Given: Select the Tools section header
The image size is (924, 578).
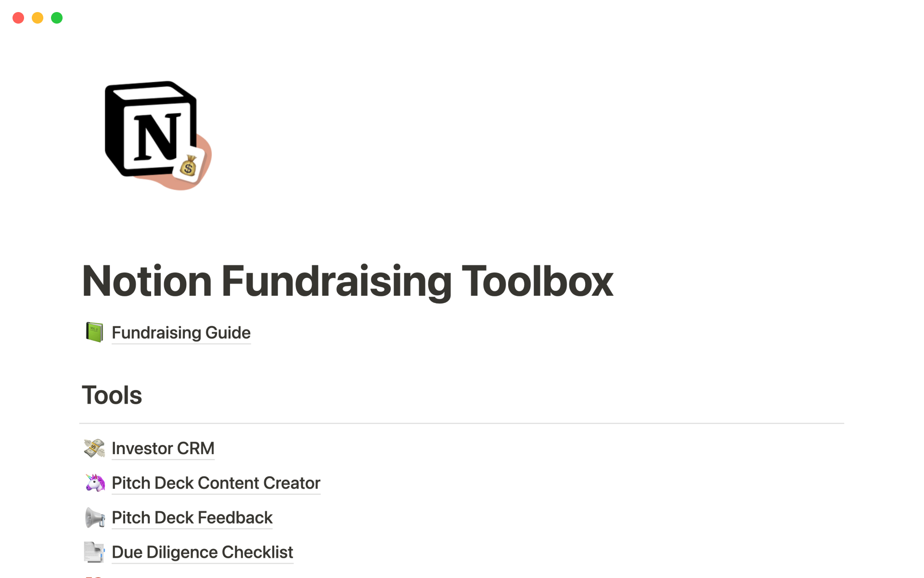Looking at the screenshot, I should coord(111,394).
